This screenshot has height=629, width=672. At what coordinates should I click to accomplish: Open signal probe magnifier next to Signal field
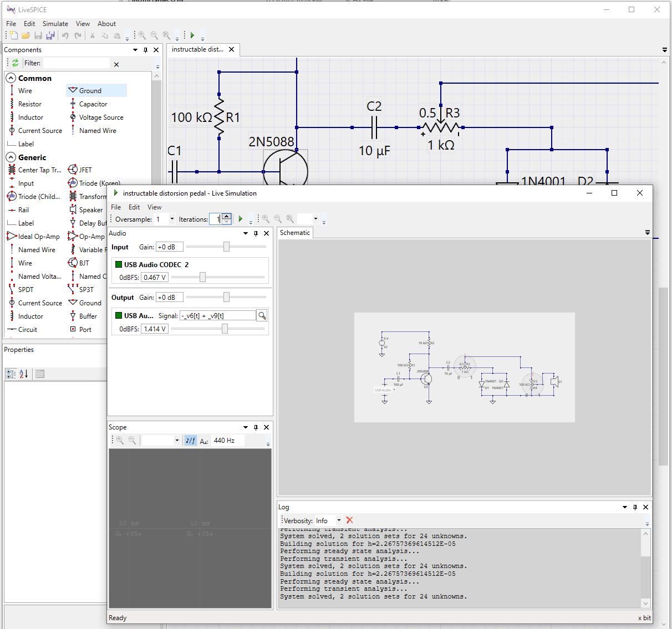tap(262, 315)
